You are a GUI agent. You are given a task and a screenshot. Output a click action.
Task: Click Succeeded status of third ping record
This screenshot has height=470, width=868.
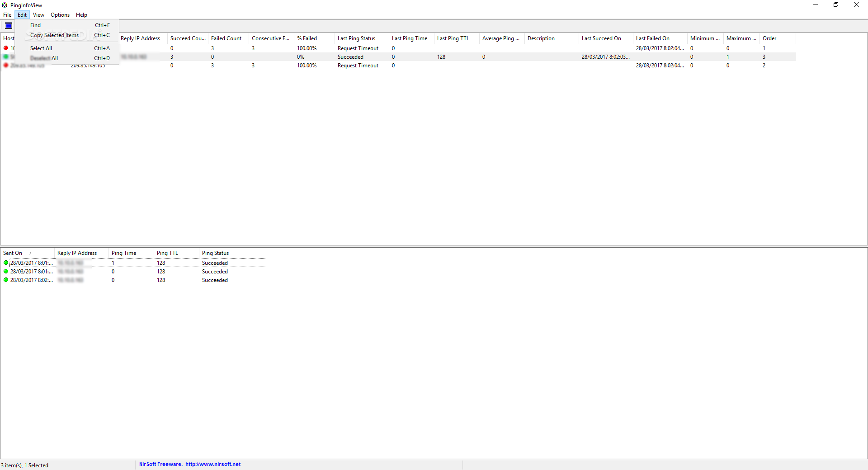pyautogui.click(x=215, y=280)
